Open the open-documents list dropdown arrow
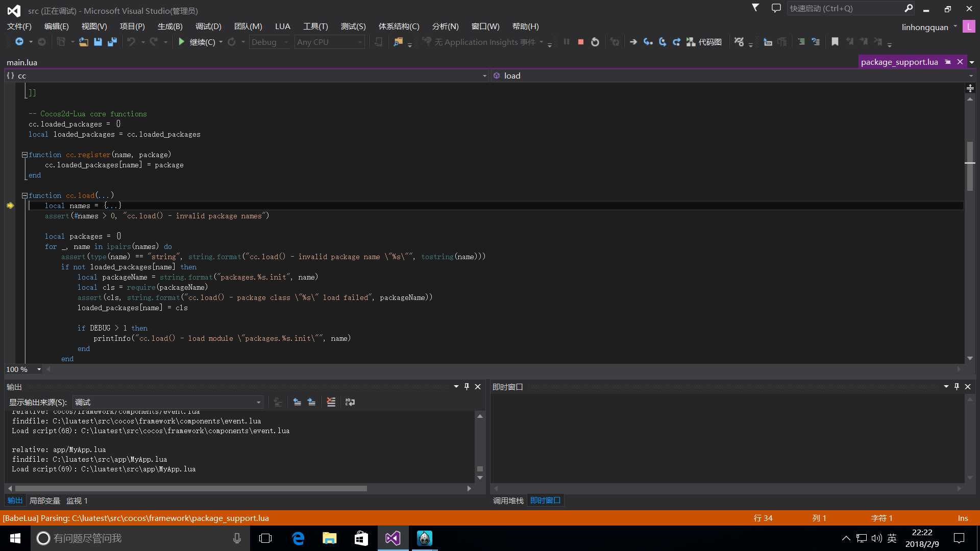This screenshot has width=980, height=551. (972, 62)
